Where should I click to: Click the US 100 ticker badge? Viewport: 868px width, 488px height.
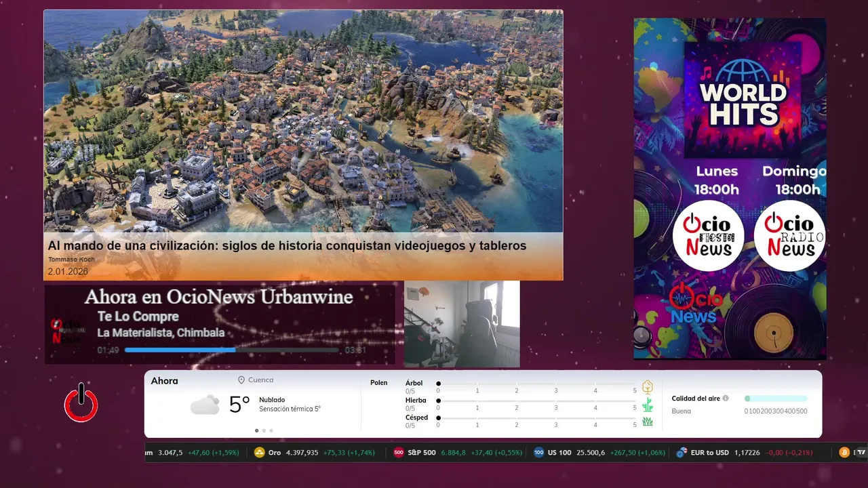[x=539, y=453]
